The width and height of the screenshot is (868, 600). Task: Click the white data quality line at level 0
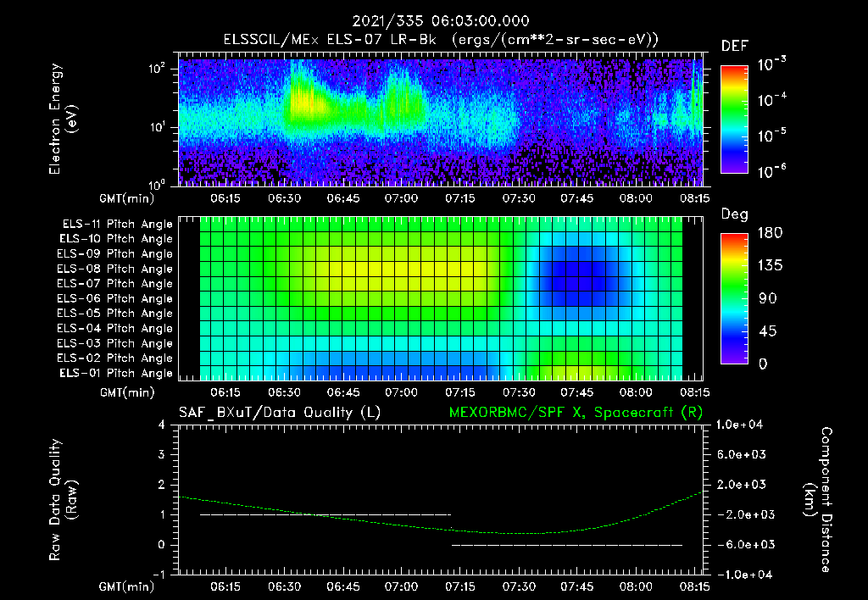[x=567, y=545]
